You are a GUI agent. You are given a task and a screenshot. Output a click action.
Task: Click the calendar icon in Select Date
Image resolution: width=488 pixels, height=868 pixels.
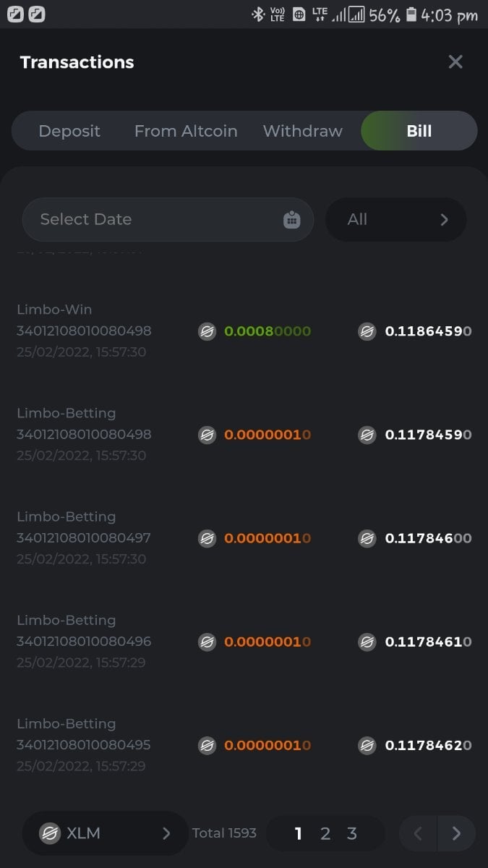coord(291,220)
